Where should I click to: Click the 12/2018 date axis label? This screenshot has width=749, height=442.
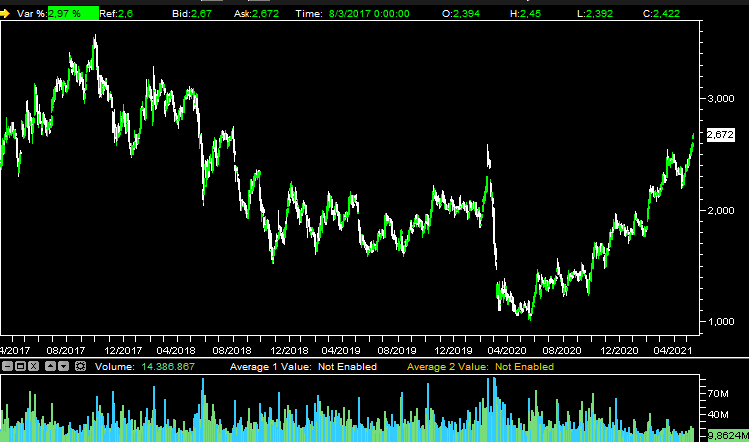289,350
